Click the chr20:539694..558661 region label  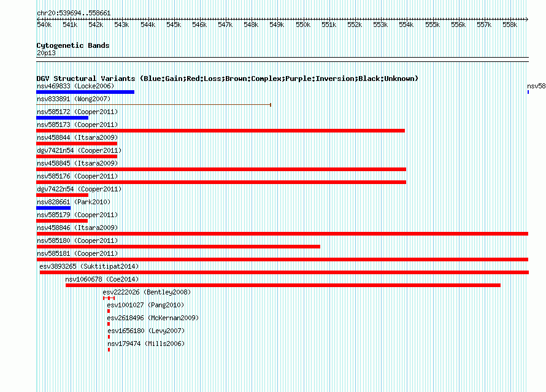74,13
